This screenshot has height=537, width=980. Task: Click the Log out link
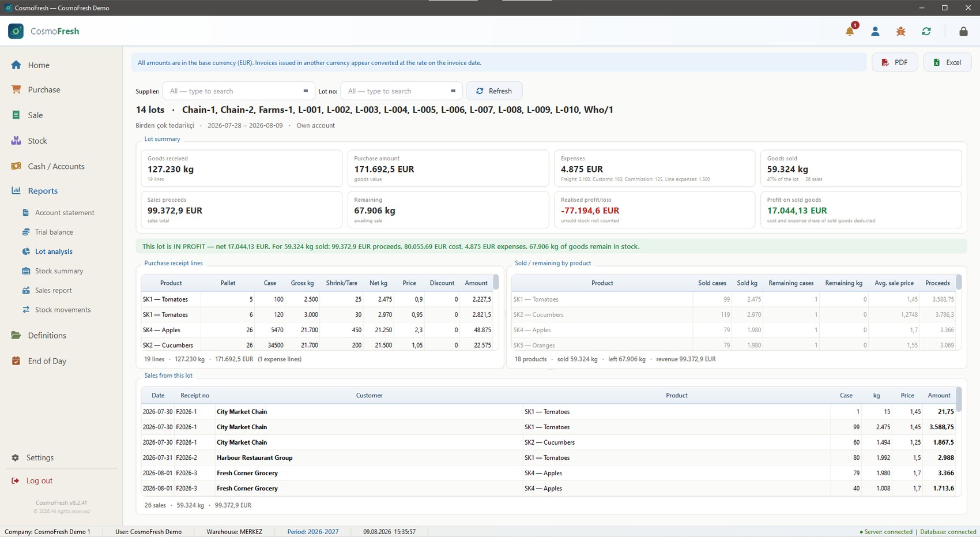39,480
